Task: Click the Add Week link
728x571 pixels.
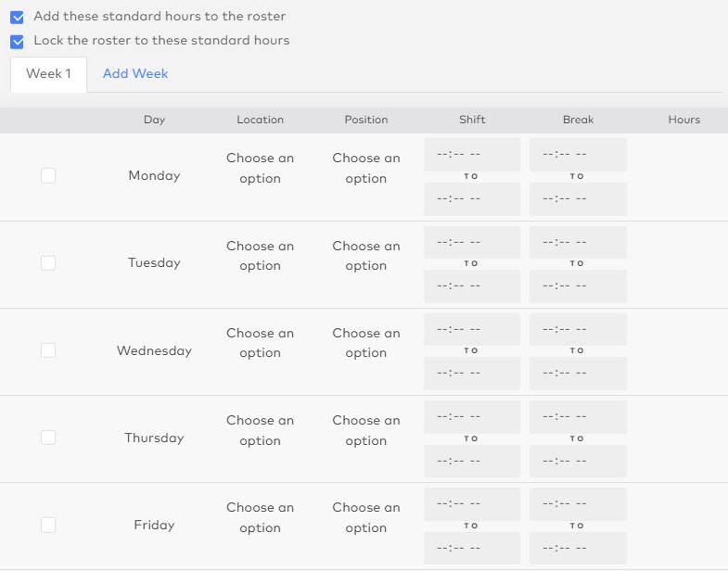Action: coord(135,74)
